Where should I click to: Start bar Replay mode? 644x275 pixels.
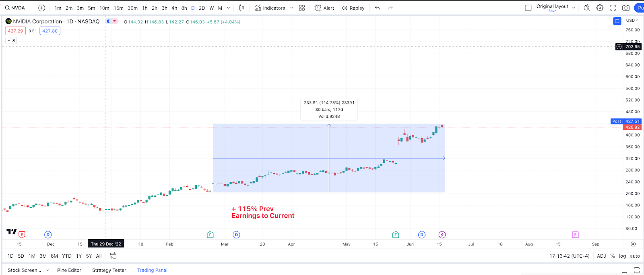353,8
